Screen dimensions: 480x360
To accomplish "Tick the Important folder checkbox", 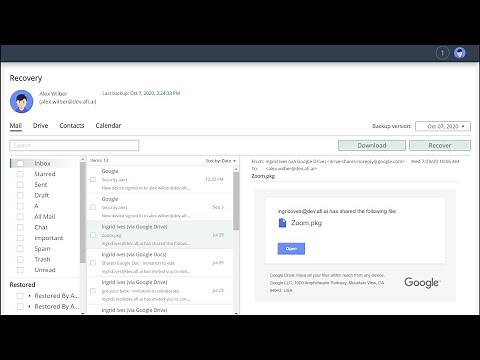I will click(x=20, y=238).
